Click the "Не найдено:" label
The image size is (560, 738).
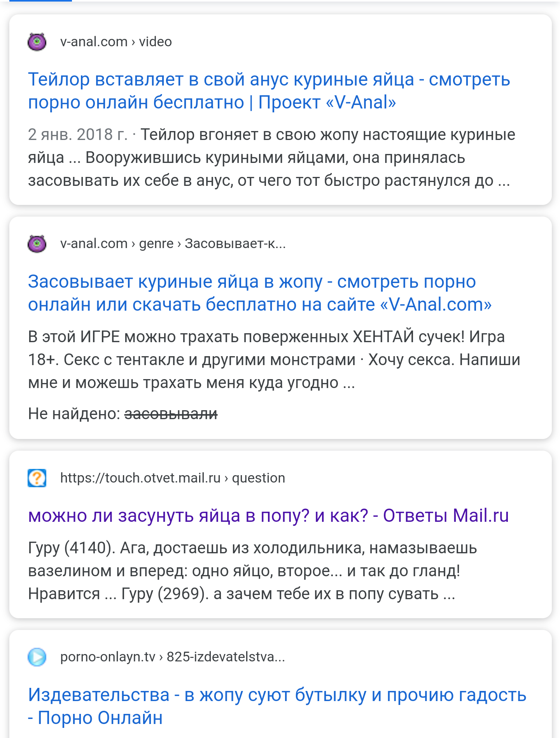coord(74,414)
